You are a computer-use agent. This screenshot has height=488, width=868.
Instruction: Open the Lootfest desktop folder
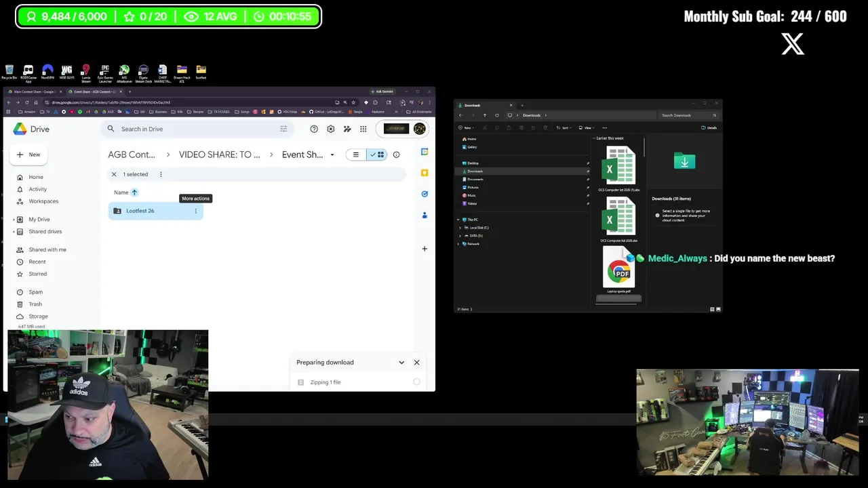click(x=201, y=73)
